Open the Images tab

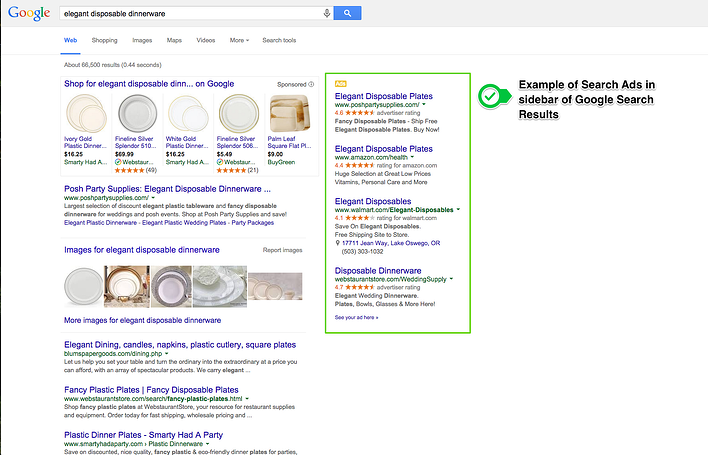tap(142, 40)
